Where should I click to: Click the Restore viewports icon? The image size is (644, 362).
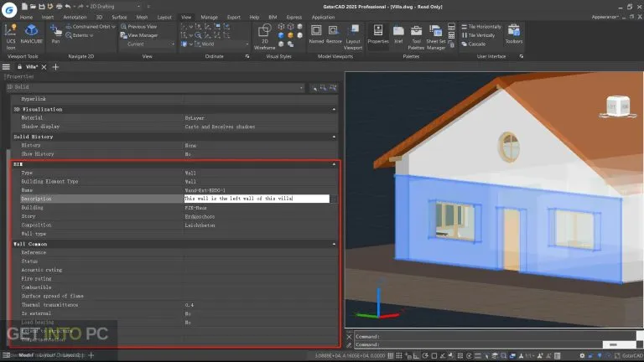coord(334,34)
